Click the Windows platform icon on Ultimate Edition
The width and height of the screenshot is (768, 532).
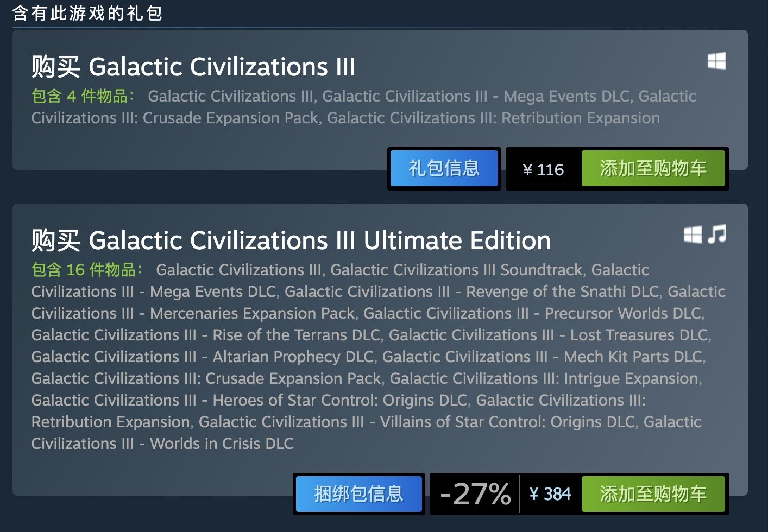[x=693, y=235]
